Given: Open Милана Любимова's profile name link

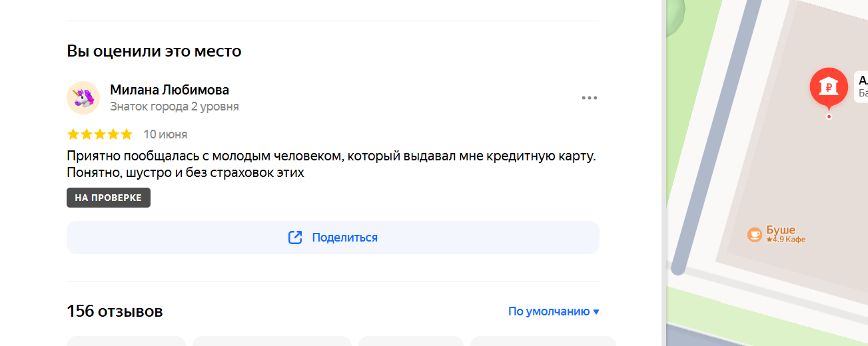Looking at the screenshot, I should point(169,90).
